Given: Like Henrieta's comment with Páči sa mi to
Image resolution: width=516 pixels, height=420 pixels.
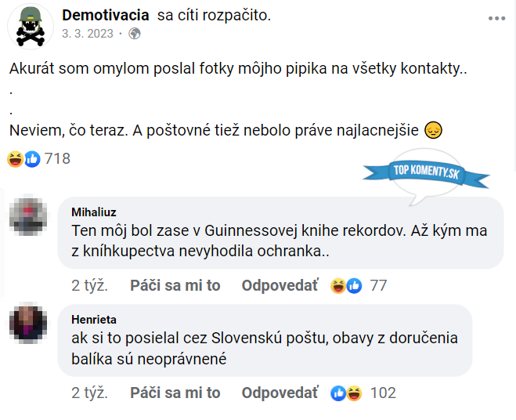Looking at the screenshot, I should coord(175,393).
